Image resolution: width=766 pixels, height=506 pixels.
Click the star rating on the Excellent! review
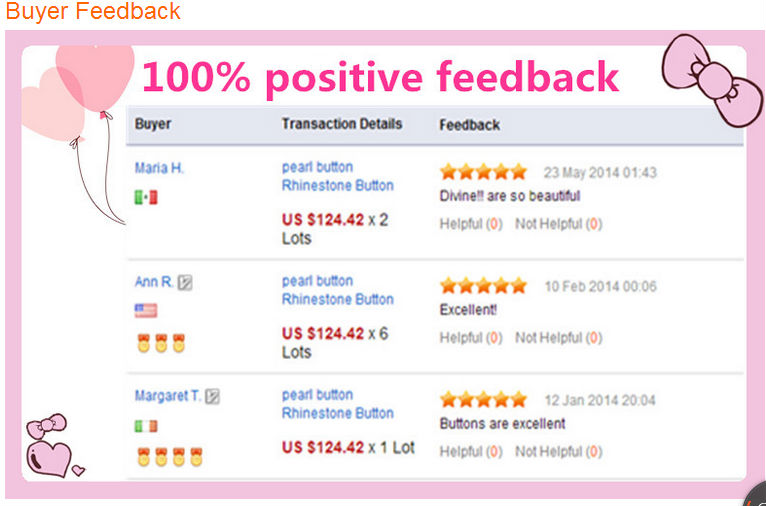(x=483, y=286)
